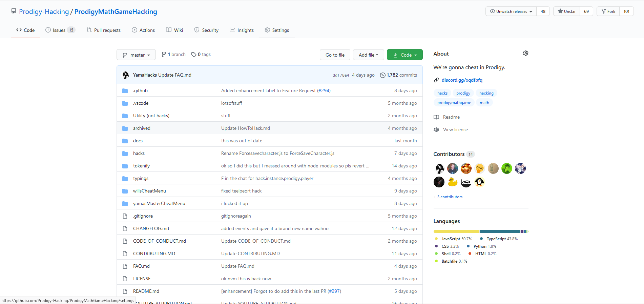Click the Fork button
Screen dimensions: 644x304
(x=608, y=11)
